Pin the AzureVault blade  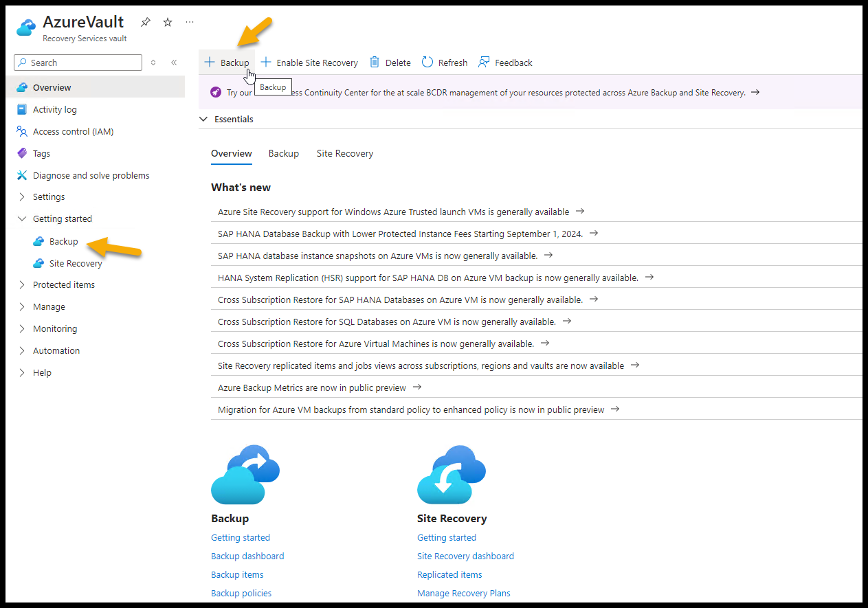[146, 22]
